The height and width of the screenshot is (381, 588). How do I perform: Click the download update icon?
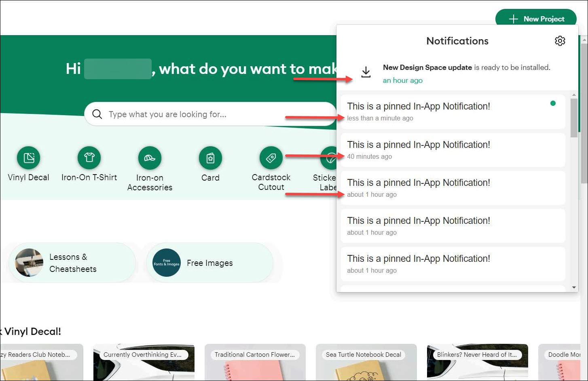pyautogui.click(x=366, y=72)
